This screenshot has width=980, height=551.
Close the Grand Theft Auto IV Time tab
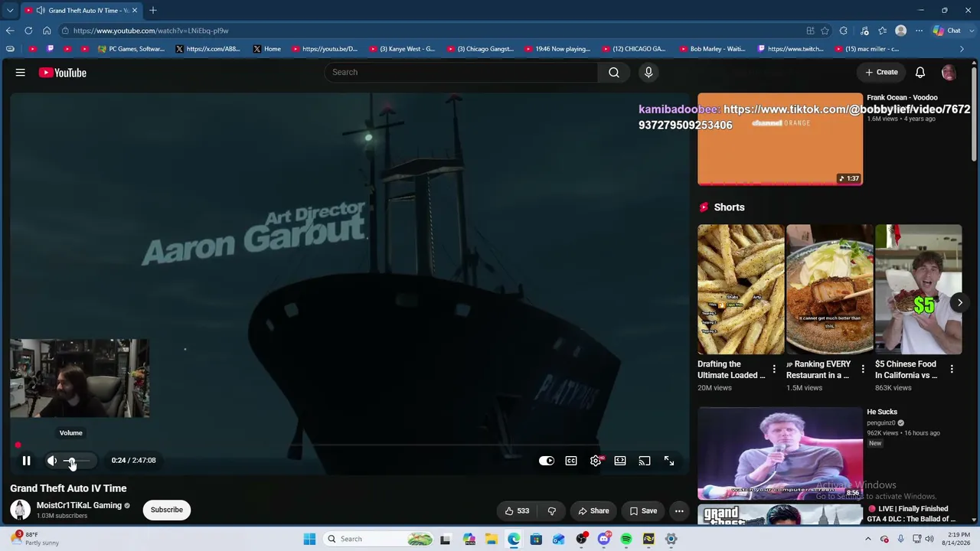[135, 11]
